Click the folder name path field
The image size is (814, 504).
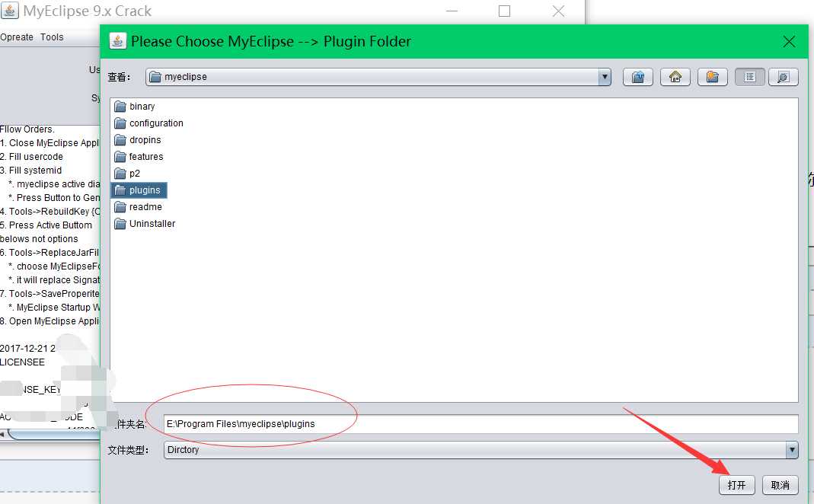click(x=480, y=424)
